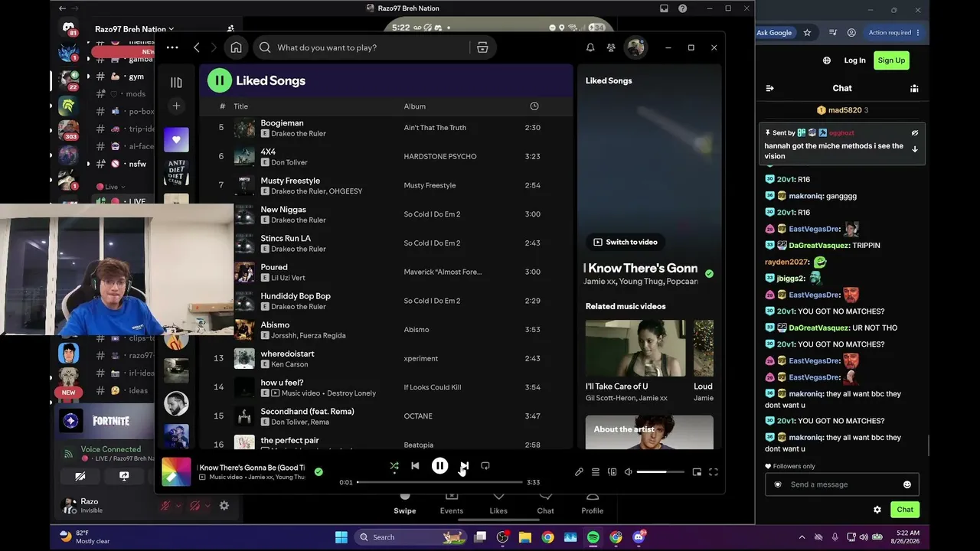Click the Send a message chat field

pos(842,484)
